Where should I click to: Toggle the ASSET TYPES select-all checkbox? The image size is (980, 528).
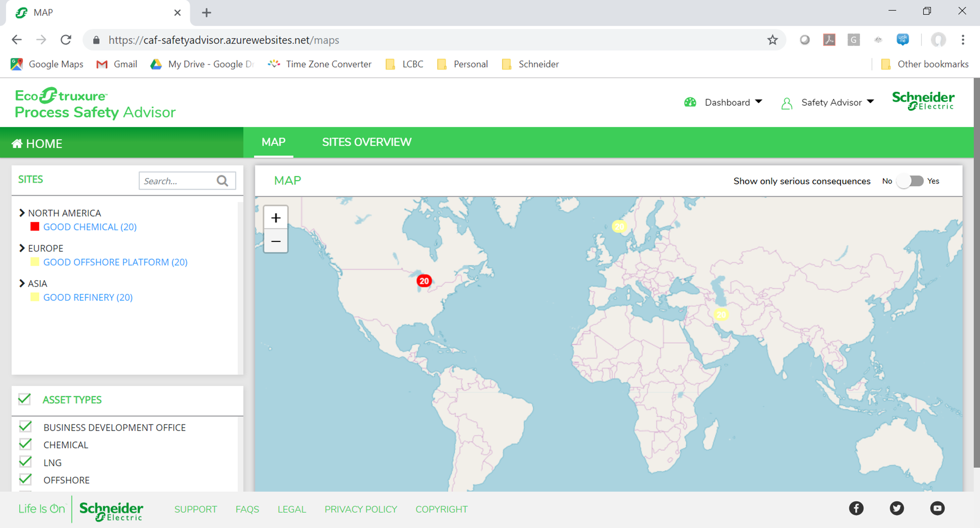[x=25, y=399]
